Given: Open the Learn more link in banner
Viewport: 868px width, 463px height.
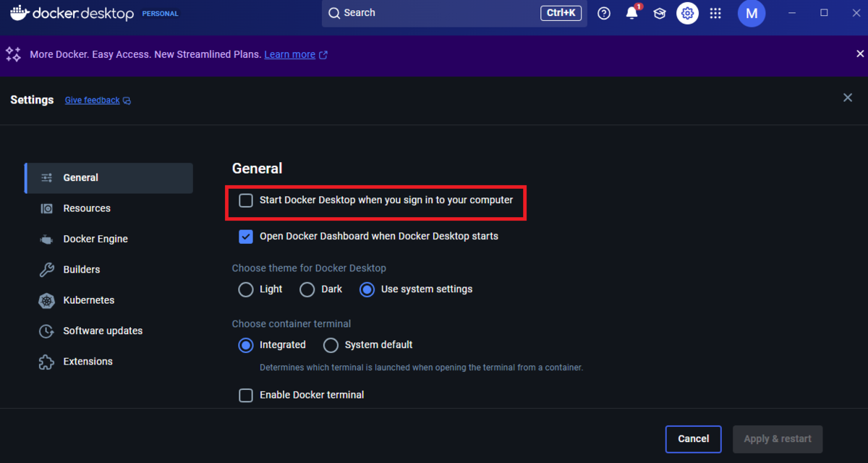Looking at the screenshot, I should pos(289,55).
